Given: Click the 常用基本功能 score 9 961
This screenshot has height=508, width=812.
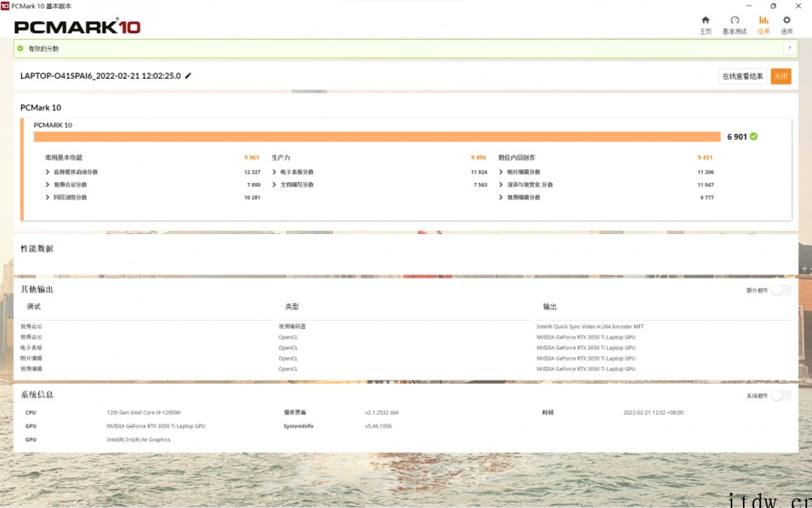Looking at the screenshot, I should point(252,158).
